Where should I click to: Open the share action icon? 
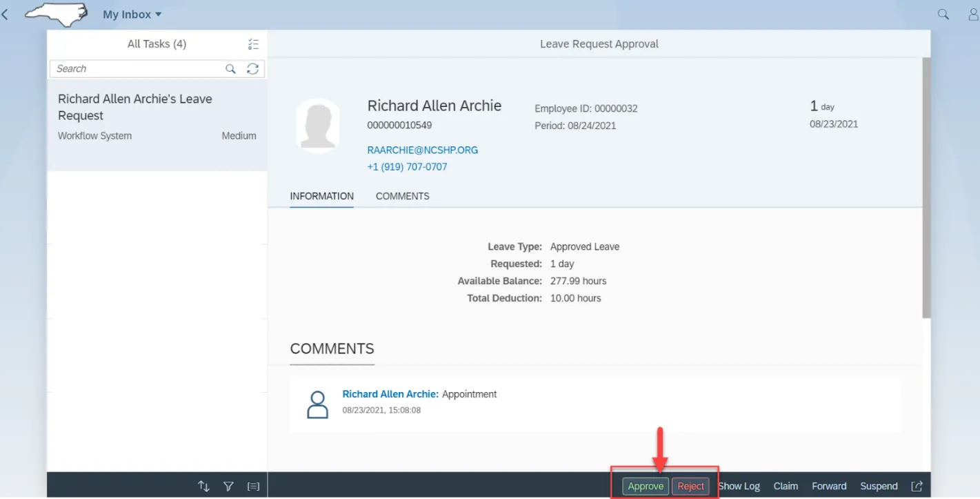[917, 486]
